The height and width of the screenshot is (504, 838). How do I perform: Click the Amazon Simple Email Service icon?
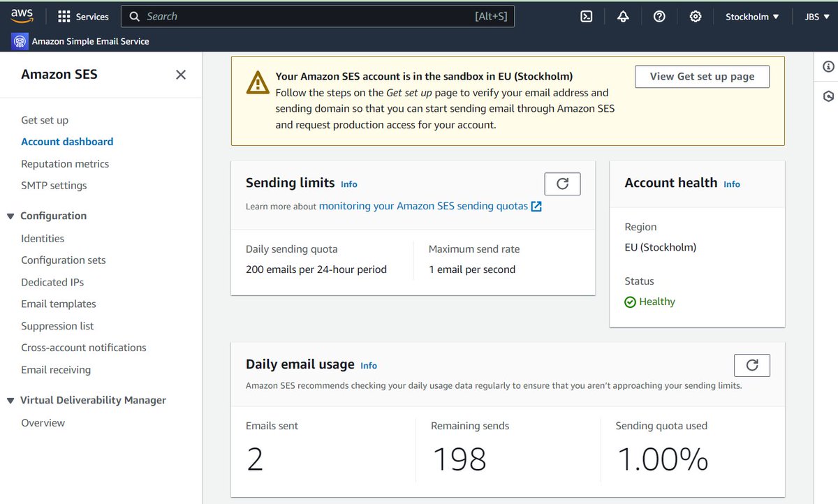pyautogui.click(x=20, y=41)
